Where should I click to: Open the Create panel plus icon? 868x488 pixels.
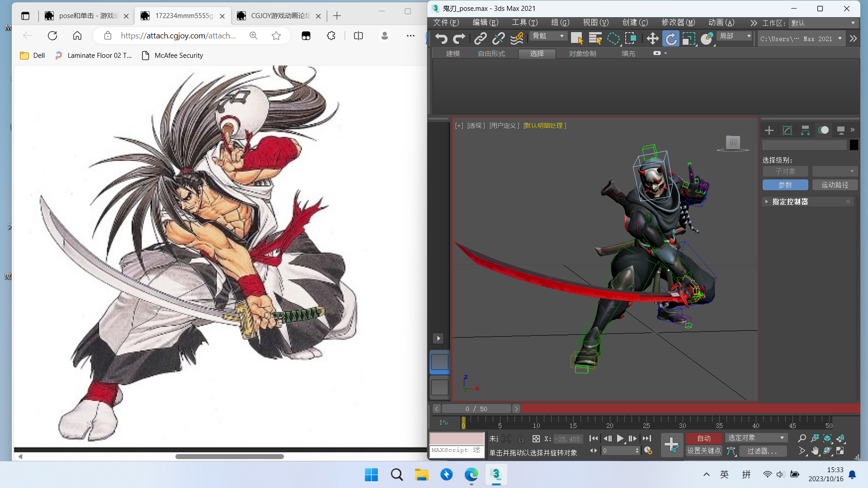coord(769,130)
